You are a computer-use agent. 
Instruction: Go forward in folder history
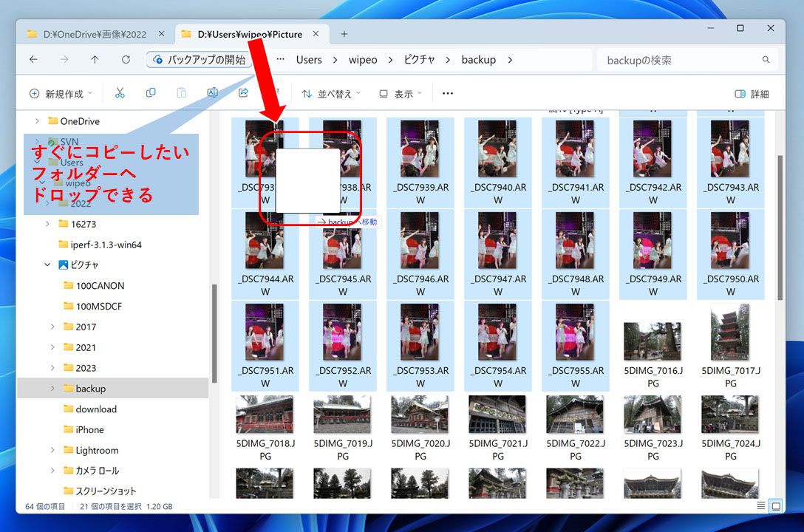pyautogui.click(x=64, y=59)
